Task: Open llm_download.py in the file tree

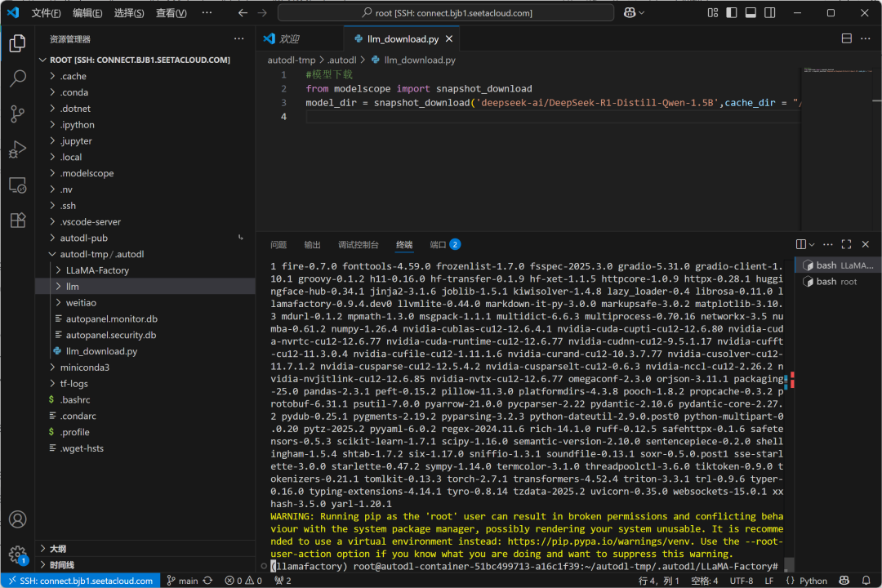Action: tap(145, 351)
